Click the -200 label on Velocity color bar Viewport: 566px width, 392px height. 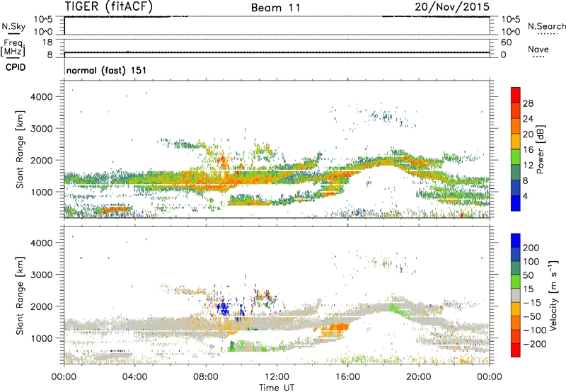[535, 344]
